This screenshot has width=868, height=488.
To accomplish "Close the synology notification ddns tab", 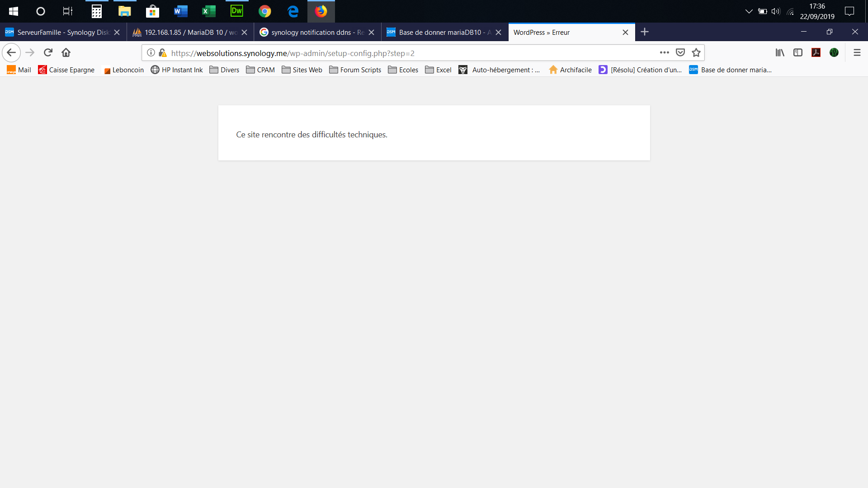I will click(x=371, y=32).
